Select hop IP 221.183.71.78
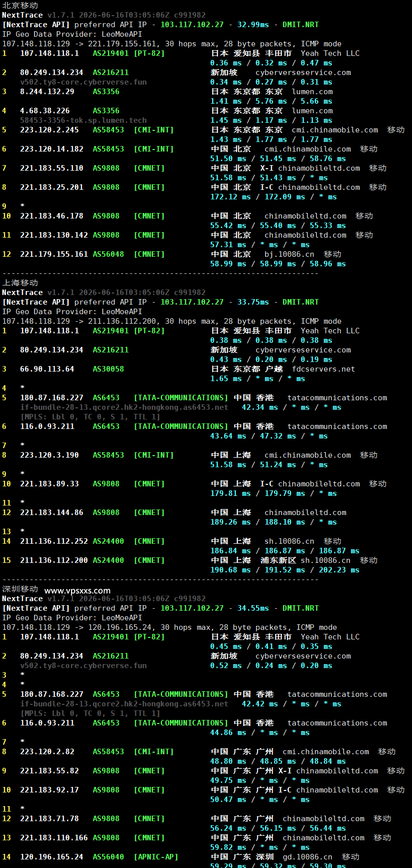 tap(49, 819)
